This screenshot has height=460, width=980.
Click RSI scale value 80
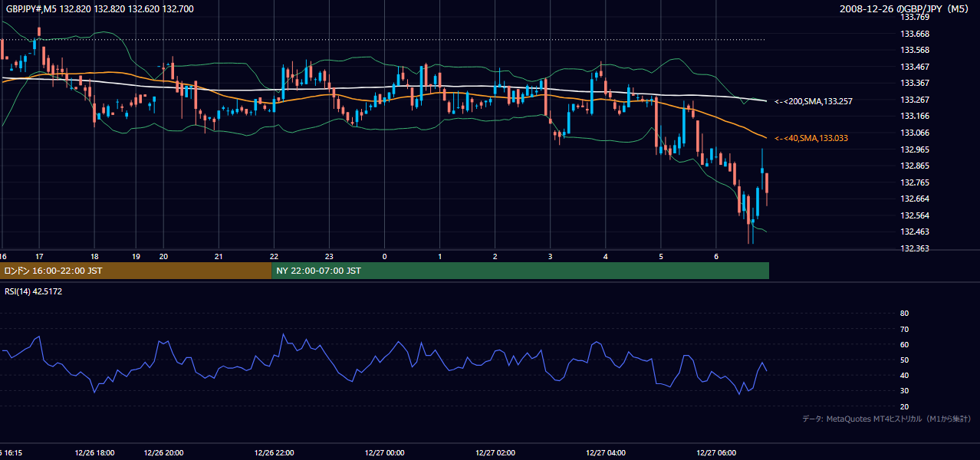point(904,314)
